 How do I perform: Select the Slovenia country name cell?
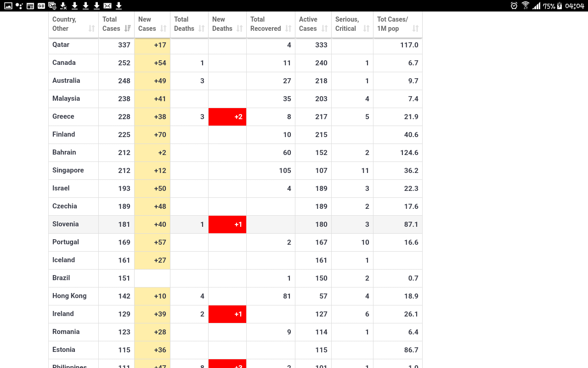(66, 224)
